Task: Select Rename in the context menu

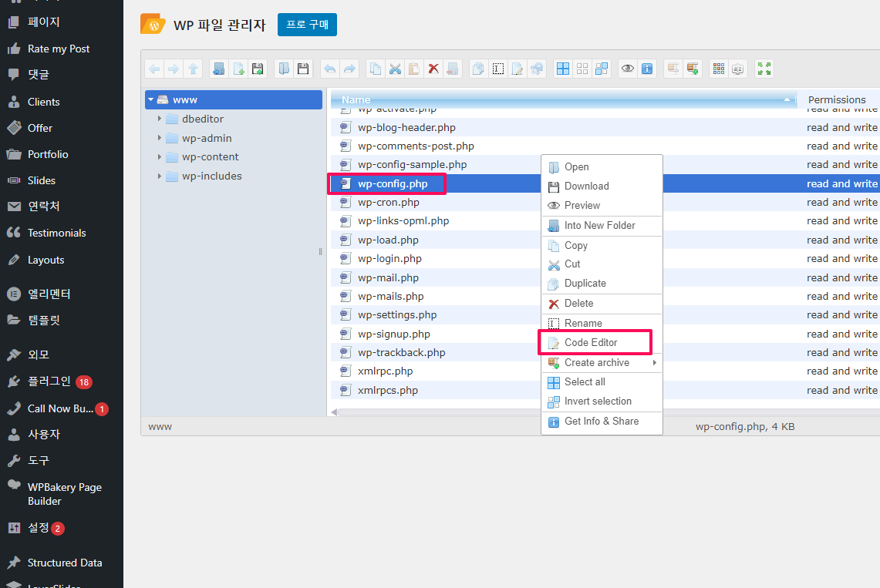Action: click(x=583, y=323)
